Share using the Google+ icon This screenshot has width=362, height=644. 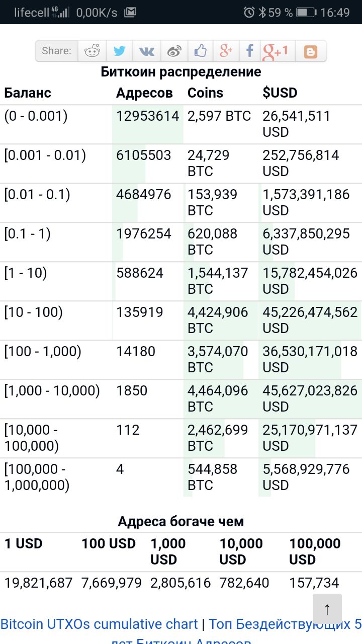[226, 51]
